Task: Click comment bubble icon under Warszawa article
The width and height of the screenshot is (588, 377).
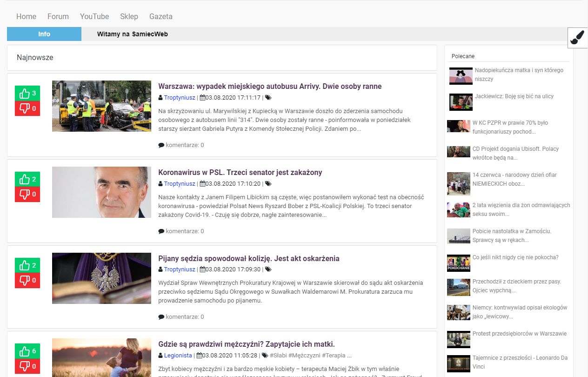Action: coord(161,145)
